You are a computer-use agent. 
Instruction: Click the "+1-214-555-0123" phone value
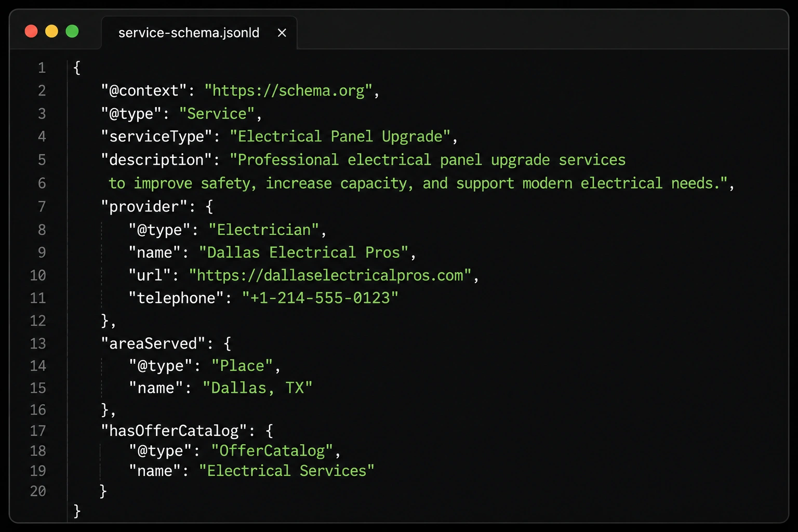(x=320, y=298)
